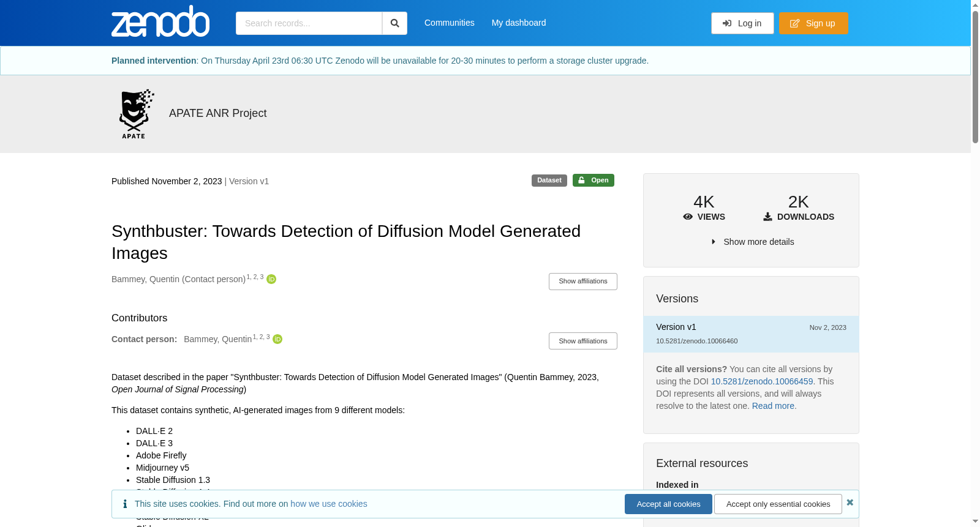This screenshot has height=527, width=980.
Task: Open contributor Bammey, Quentin link
Action: [217, 339]
